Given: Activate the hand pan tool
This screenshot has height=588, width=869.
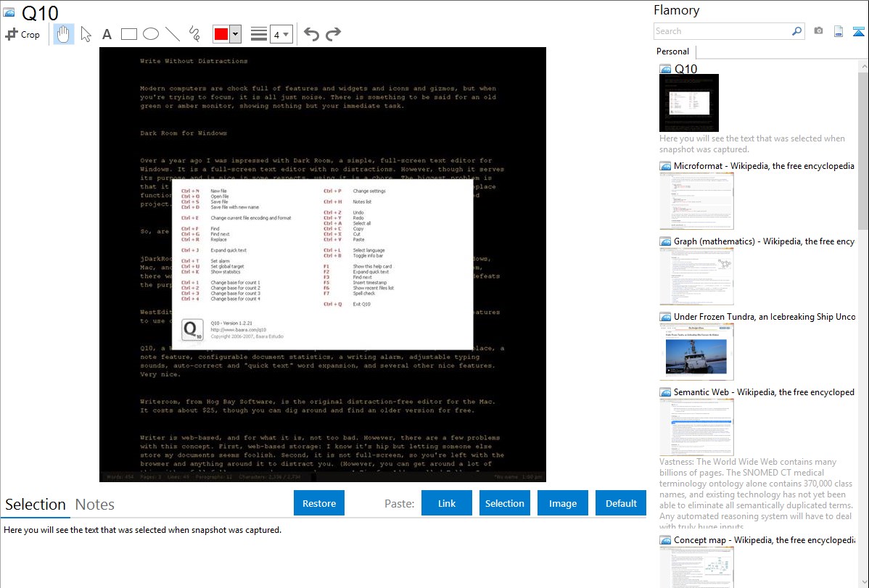Looking at the screenshot, I should tap(64, 34).
